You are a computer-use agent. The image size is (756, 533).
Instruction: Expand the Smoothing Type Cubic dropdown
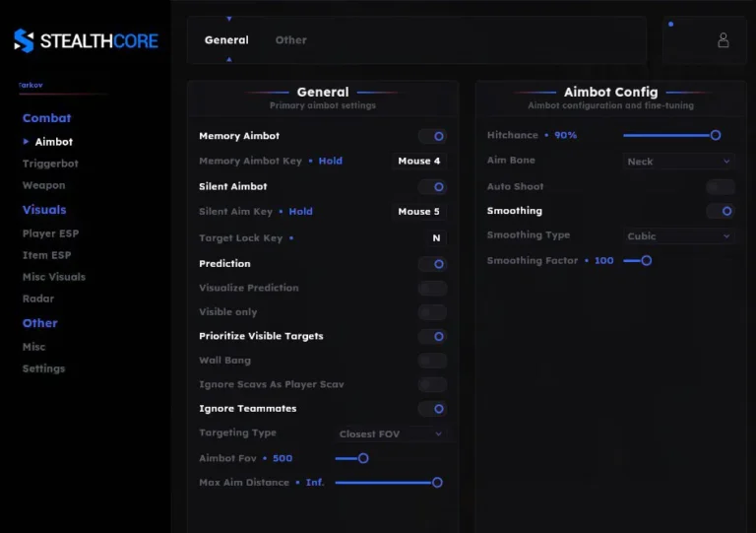point(679,236)
